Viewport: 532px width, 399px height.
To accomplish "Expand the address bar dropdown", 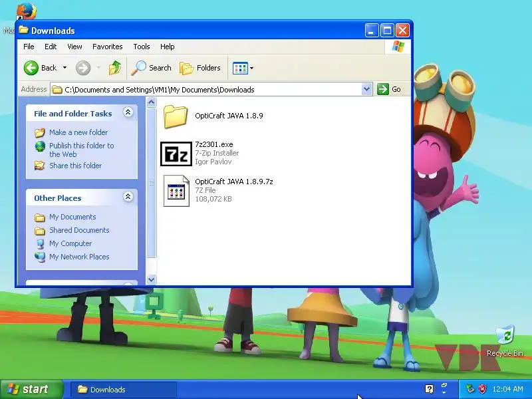I will point(366,89).
